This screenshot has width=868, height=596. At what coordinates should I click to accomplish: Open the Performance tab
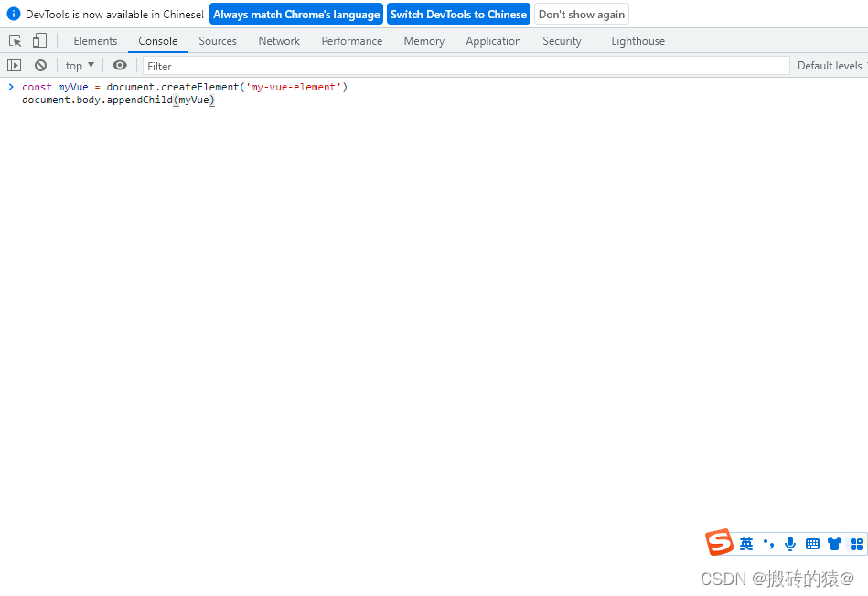352,41
